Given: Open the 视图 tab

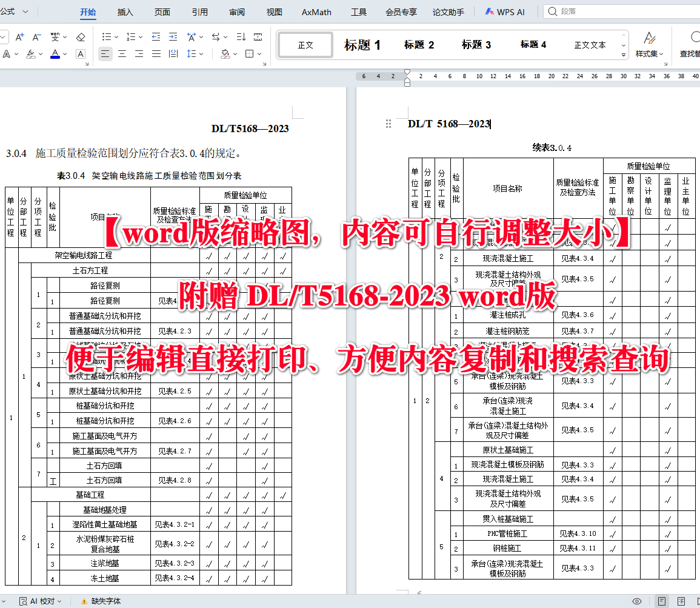Looking at the screenshot, I should (275, 12).
